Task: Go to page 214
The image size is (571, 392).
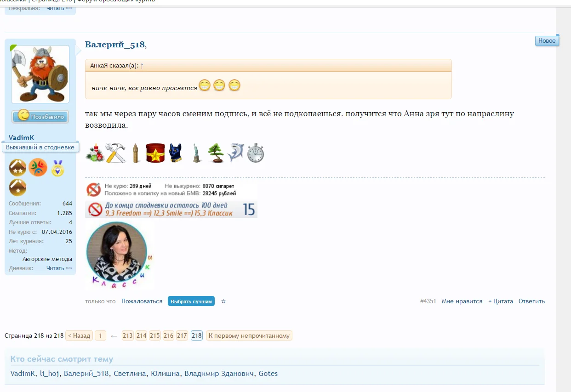Action: tap(142, 335)
